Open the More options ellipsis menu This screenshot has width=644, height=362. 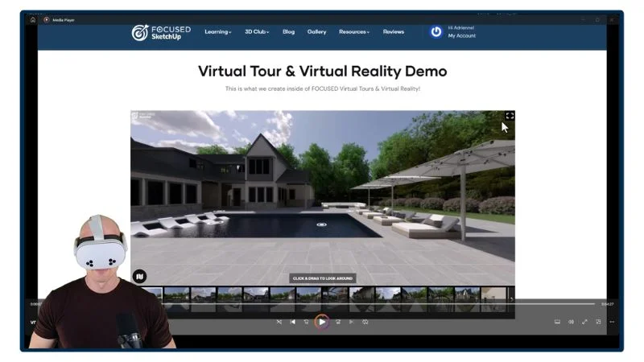[x=612, y=323]
